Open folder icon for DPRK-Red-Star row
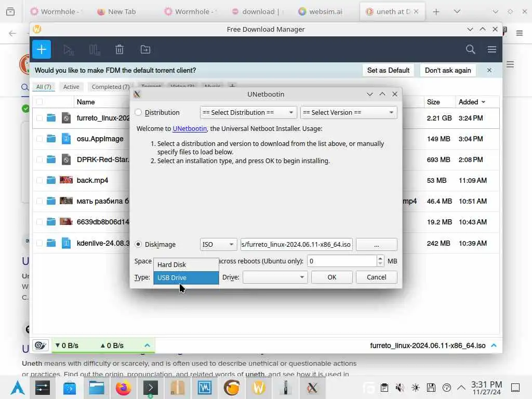532x399 pixels. (51, 159)
